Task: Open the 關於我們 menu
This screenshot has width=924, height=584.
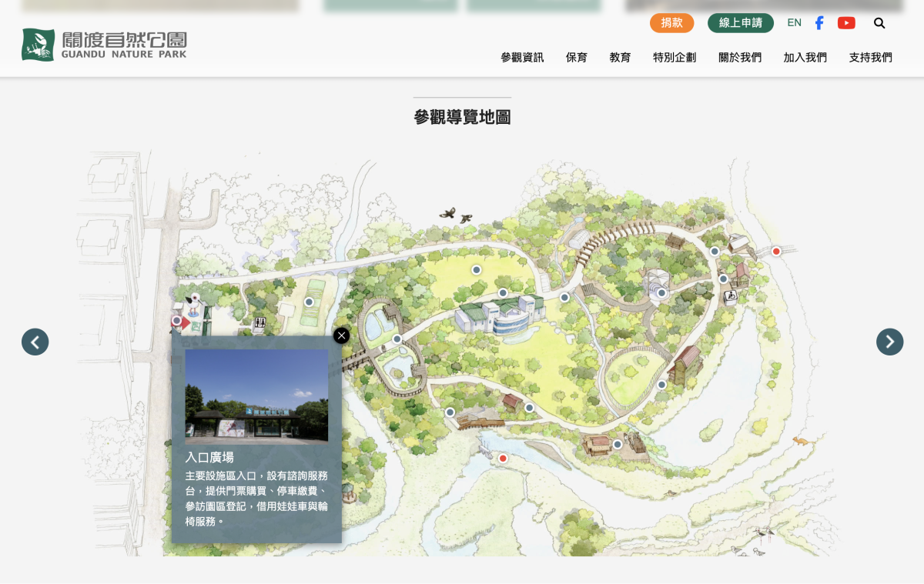Action: pyautogui.click(x=740, y=58)
